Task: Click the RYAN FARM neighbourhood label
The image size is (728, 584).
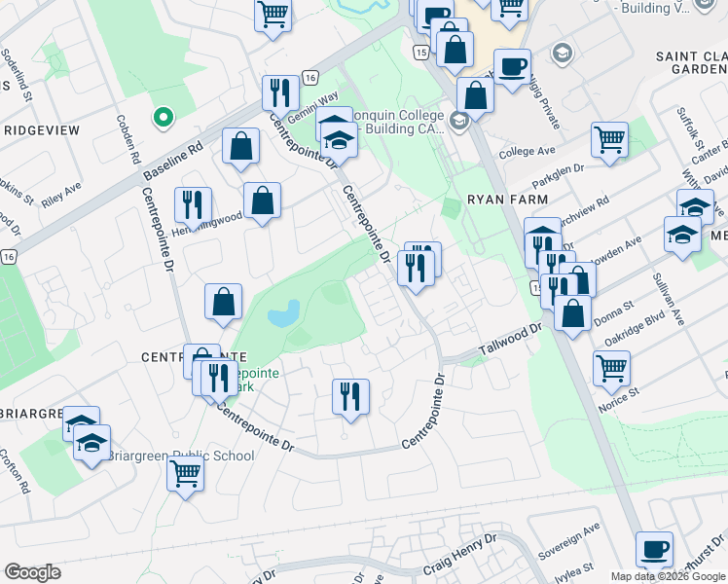Action: (x=507, y=200)
